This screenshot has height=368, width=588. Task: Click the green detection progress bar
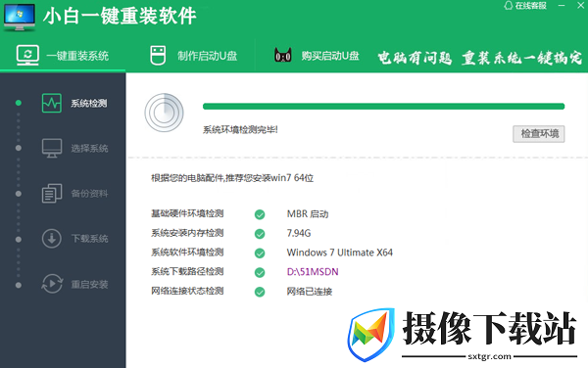click(x=383, y=107)
